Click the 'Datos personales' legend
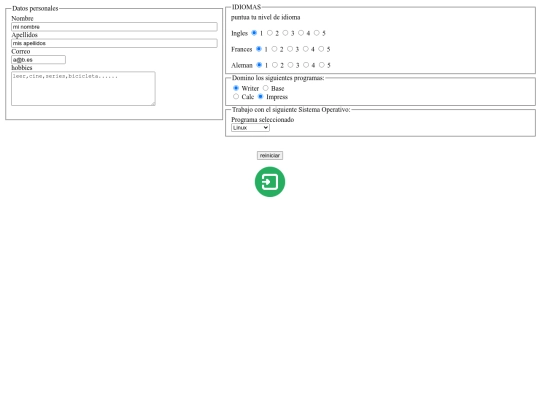This screenshot has width=540, height=405. click(x=35, y=8)
